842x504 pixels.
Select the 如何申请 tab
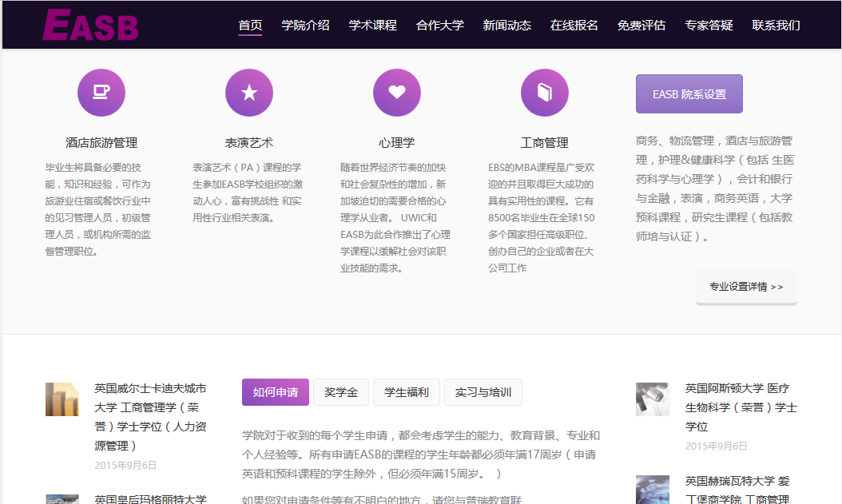[x=275, y=392]
